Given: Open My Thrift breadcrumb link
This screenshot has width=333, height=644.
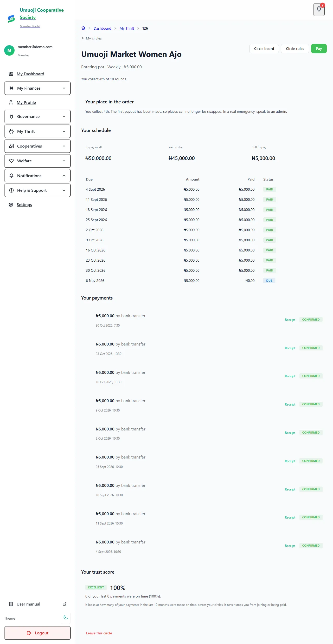Looking at the screenshot, I should (x=127, y=28).
